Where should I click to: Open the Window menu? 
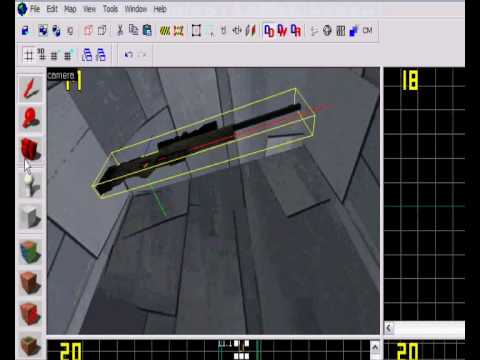[136, 9]
